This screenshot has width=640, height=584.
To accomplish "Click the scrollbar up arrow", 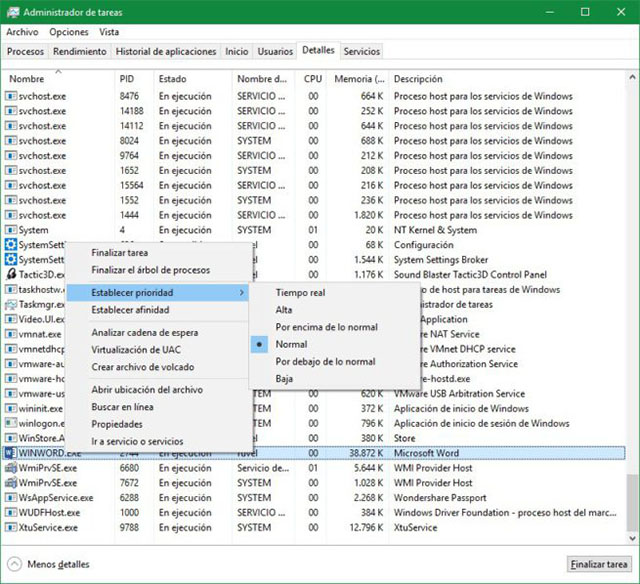I will click(x=632, y=77).
